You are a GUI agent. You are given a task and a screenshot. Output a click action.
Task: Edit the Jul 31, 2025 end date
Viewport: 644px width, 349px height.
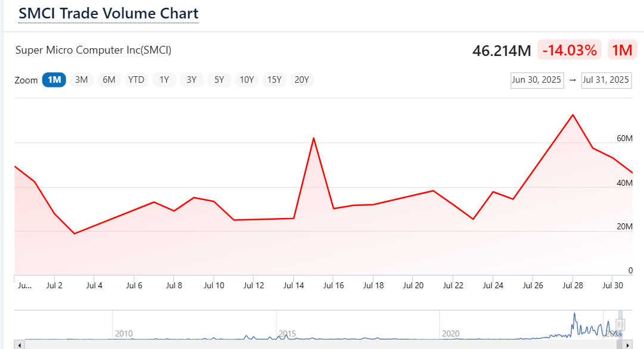[606, 80]
